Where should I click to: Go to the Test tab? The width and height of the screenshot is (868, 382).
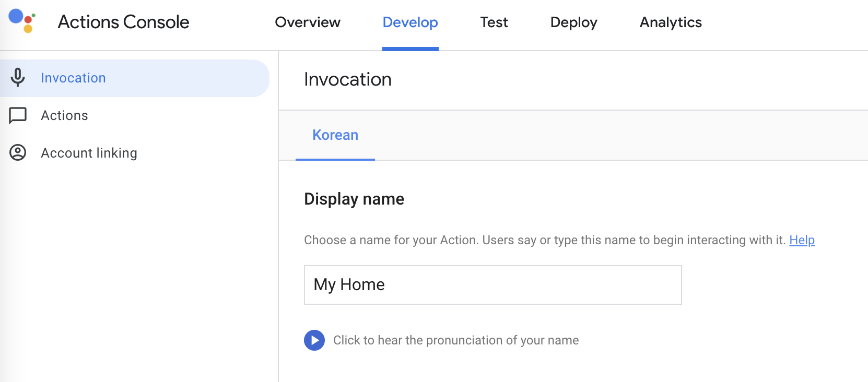(x=494, y=22)
